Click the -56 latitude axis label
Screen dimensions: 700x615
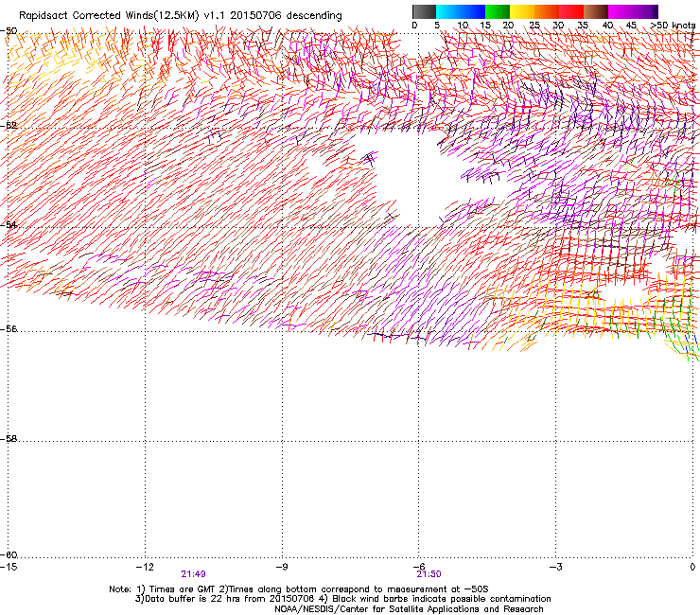[x=9, y=328]
